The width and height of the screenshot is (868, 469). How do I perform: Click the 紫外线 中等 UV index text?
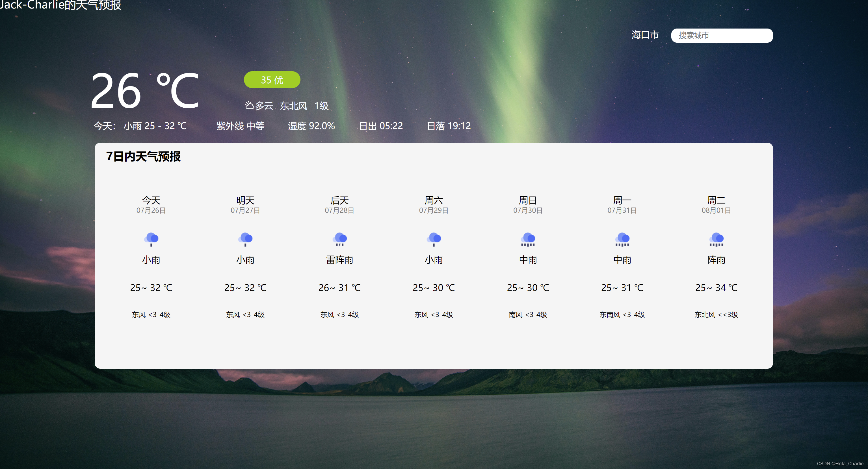240,126
